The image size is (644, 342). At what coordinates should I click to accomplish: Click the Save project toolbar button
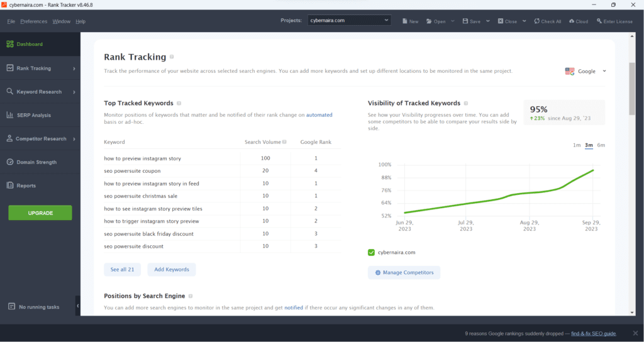[472, 21]
